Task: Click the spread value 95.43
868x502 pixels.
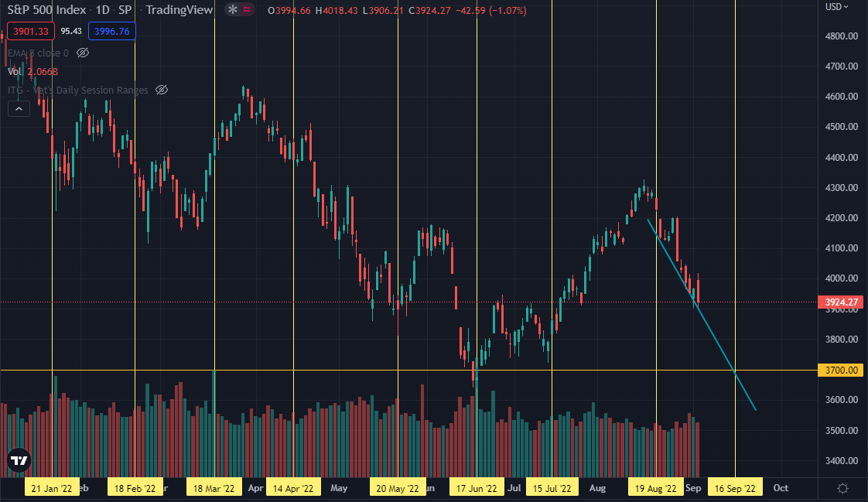Action: [x=71, y=32]
